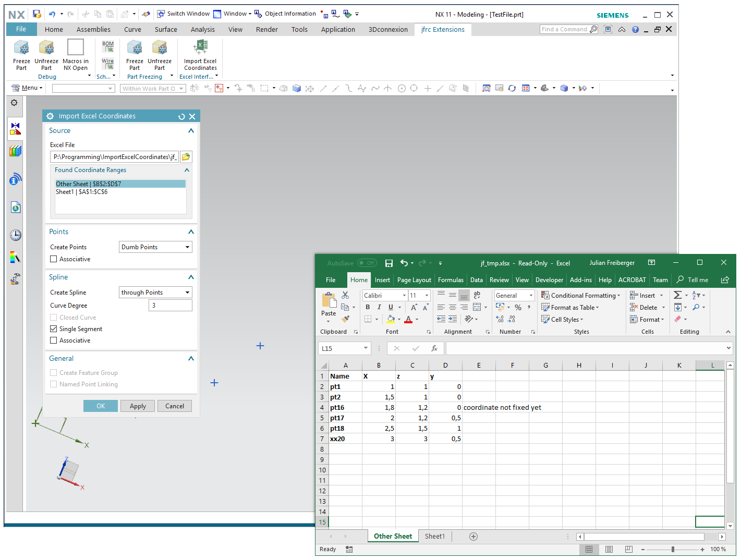Screen dimensions: 741x560
Task: Click Format as Table button
Action: [x=570, y=308]
